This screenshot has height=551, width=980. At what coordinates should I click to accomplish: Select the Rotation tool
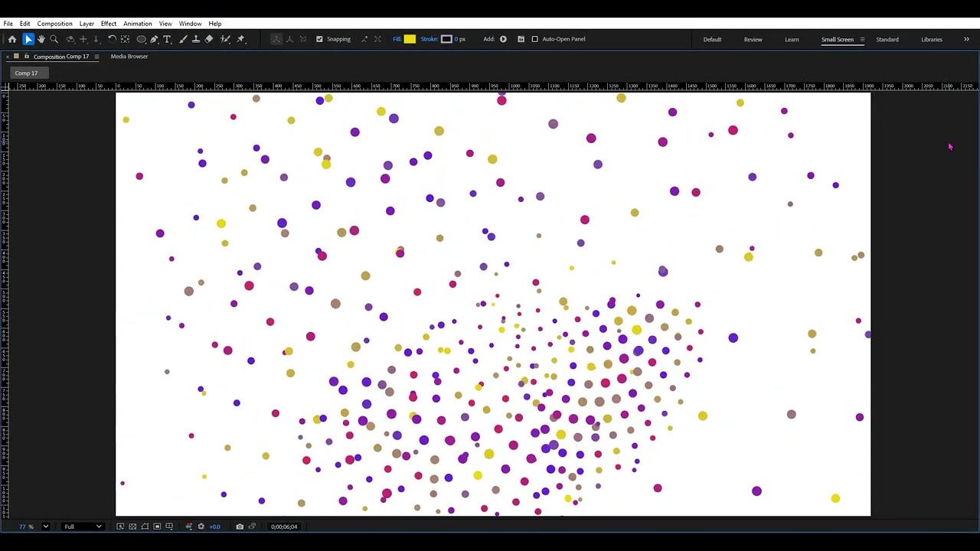(112, 39)
